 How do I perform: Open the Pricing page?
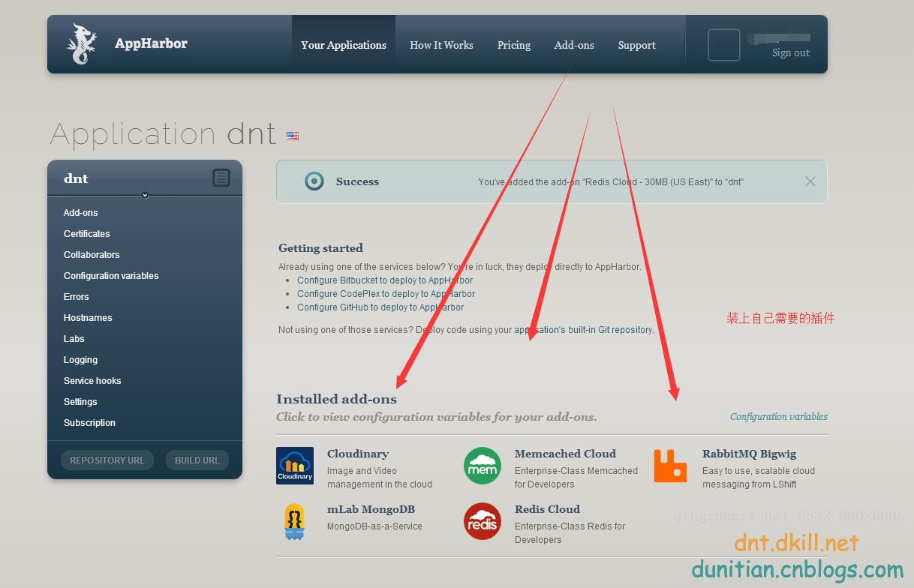click(x=514, y=45)
